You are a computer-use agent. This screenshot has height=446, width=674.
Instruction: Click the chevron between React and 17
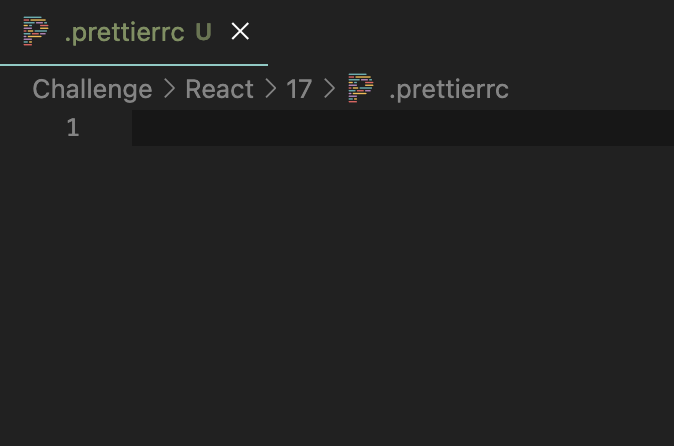[x=270, y=89]
